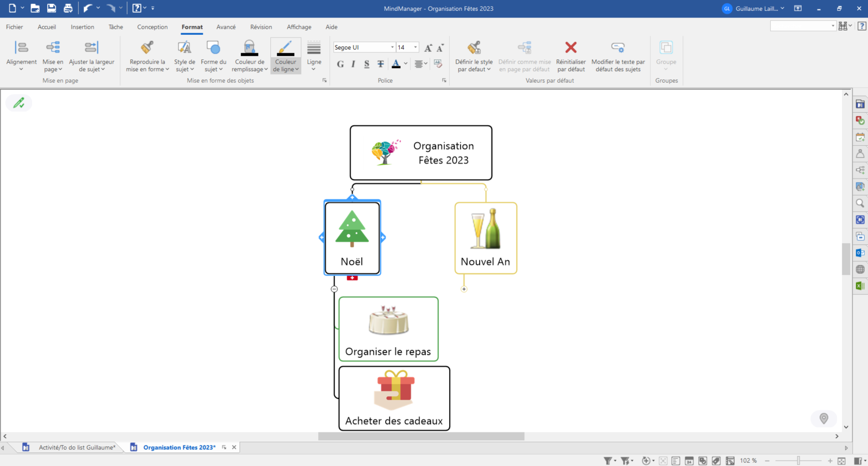868x466 pixels.
Task: Open the font size 14 dropdown
Action: 416,47
